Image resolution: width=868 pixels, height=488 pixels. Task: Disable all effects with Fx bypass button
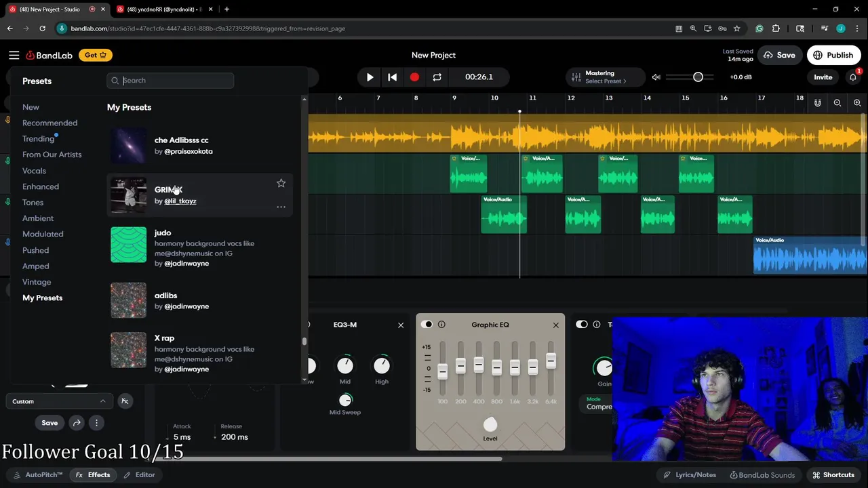pos(125,401)
